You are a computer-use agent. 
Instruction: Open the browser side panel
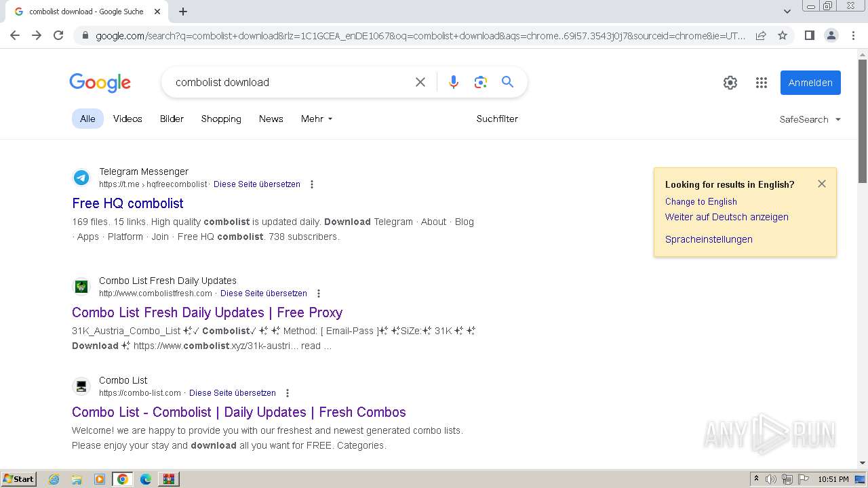click(x=809, y=35)
